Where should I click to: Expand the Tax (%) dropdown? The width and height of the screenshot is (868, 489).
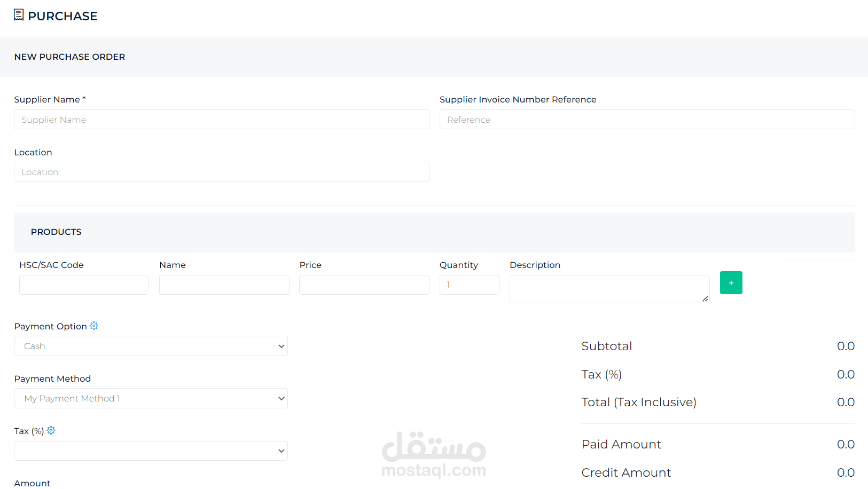click(x=151, y=451)
